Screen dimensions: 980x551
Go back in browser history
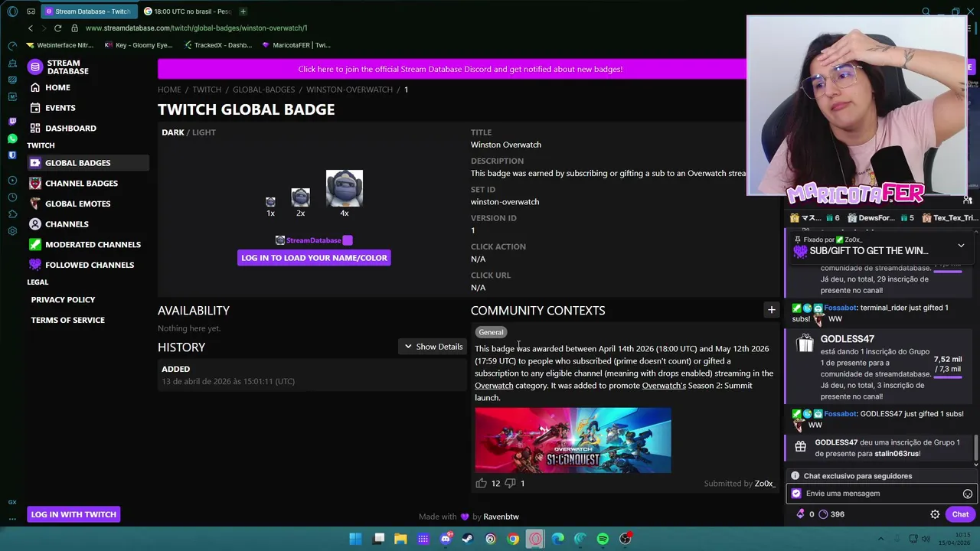click(x=31, y=28)
